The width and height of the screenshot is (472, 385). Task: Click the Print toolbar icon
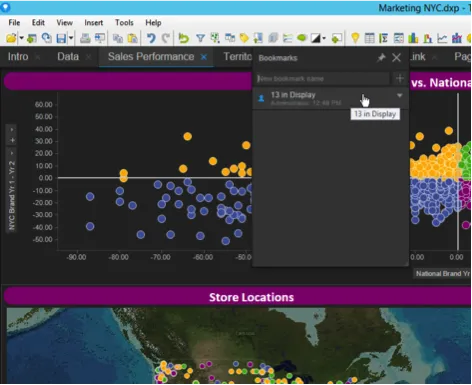click(85, 38)
